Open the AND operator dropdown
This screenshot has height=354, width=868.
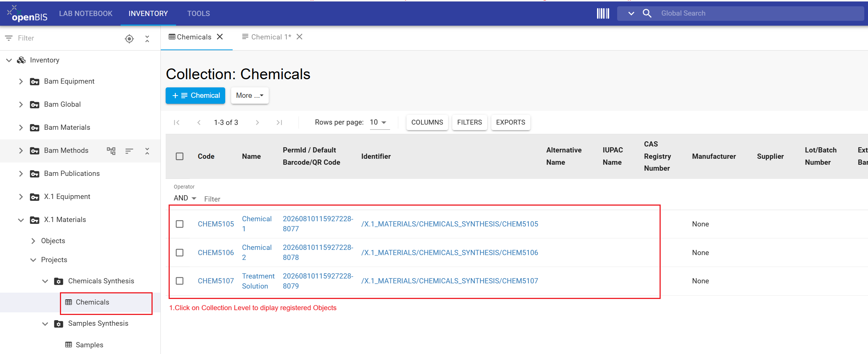[185, 198]
